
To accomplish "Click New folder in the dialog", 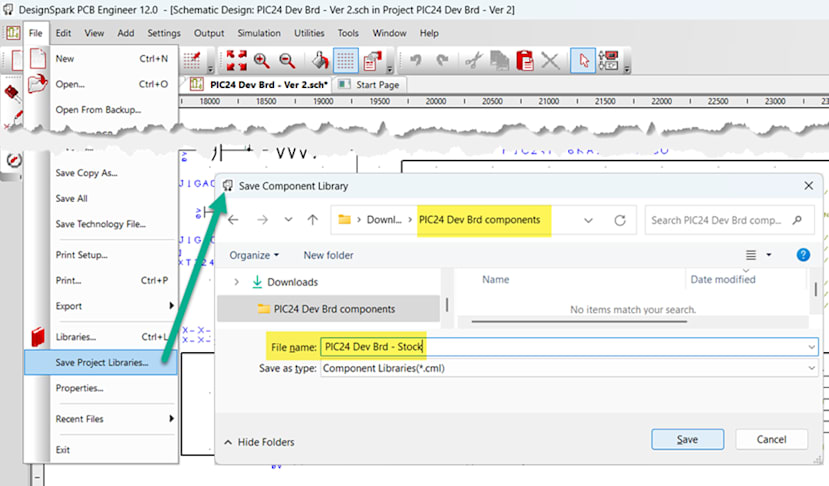I will 328,255.
